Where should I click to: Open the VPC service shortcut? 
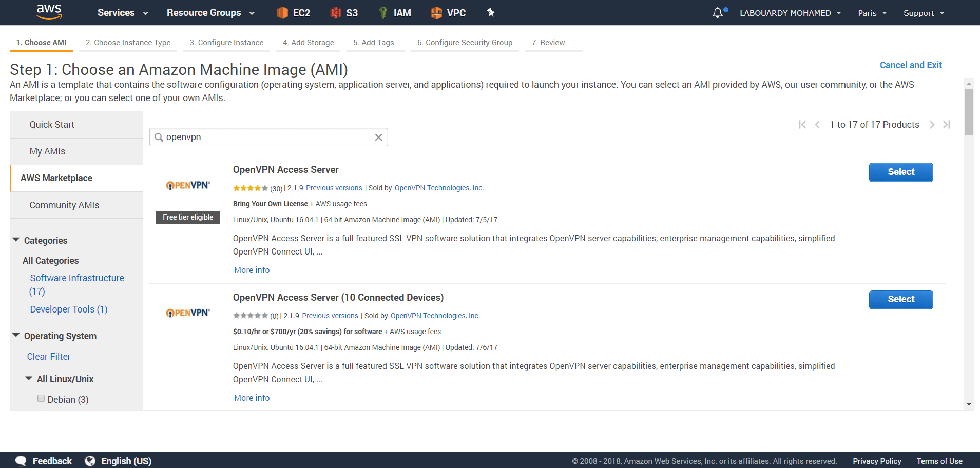coord(448,13)
